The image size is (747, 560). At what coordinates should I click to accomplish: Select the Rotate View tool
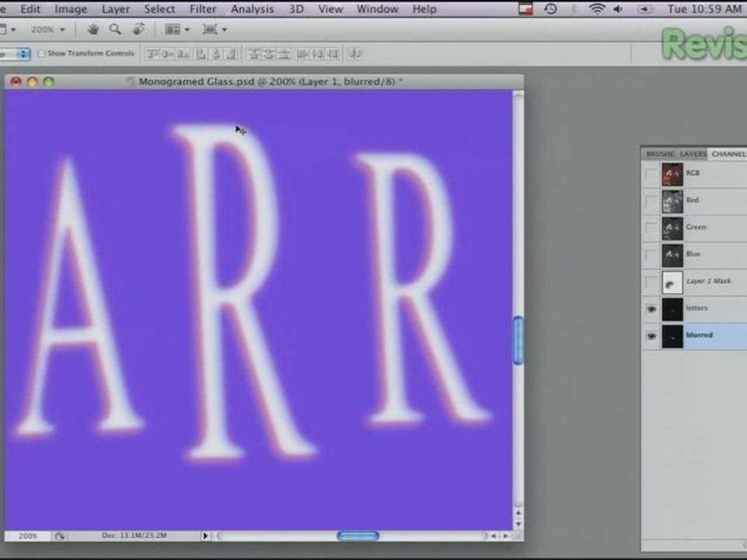139,30
